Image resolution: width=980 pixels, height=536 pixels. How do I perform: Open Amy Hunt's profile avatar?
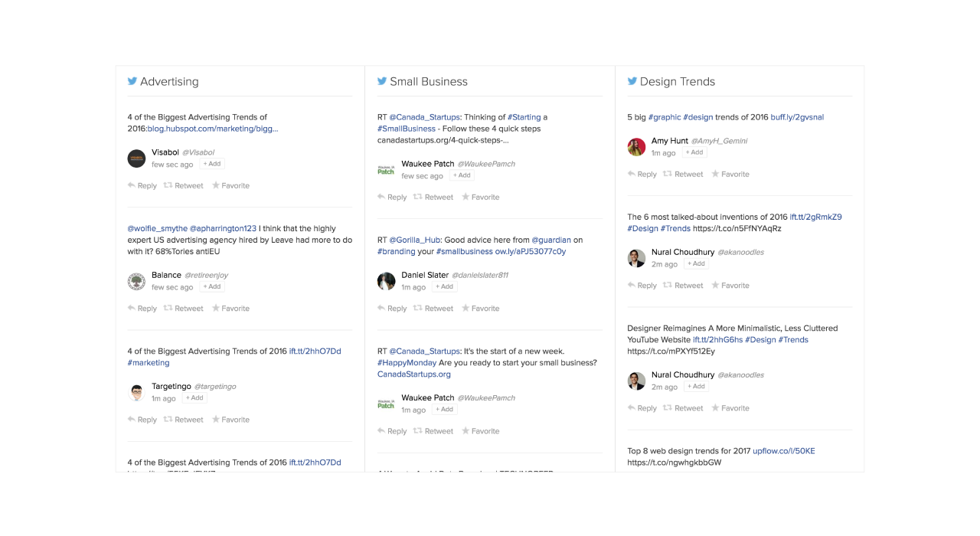coord(636,147)
